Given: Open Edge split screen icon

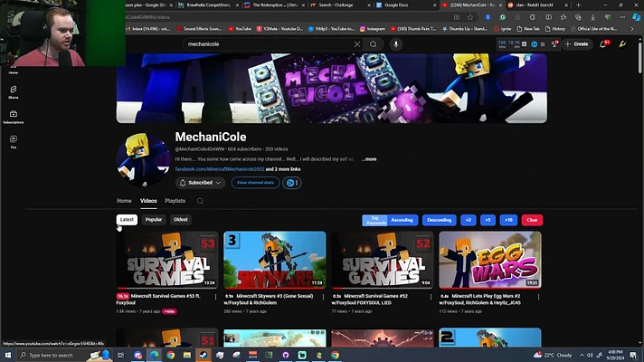Looking at the screenshot, I should point(549,17).
